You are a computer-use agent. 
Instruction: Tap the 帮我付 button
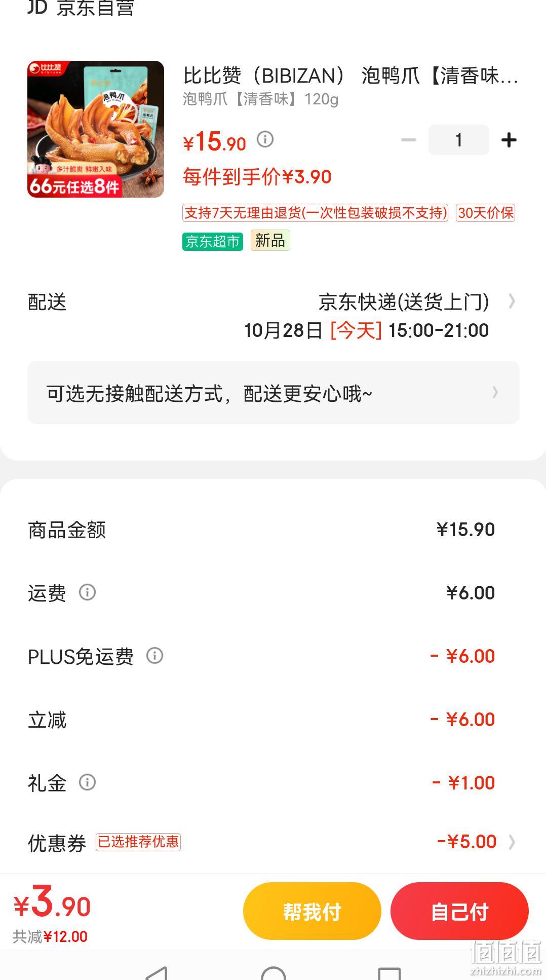(x=312, y=911)
